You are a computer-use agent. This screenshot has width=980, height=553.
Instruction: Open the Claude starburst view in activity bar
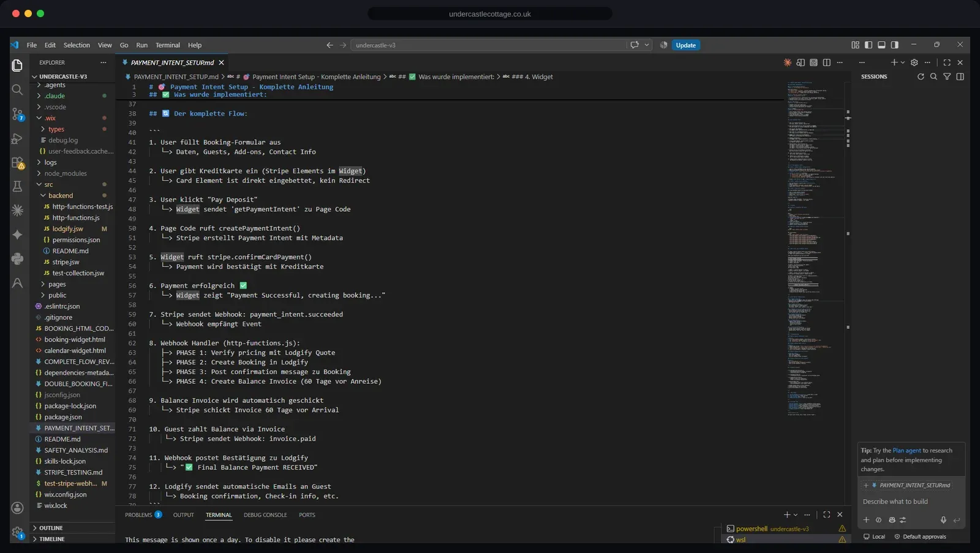(17, 210)
